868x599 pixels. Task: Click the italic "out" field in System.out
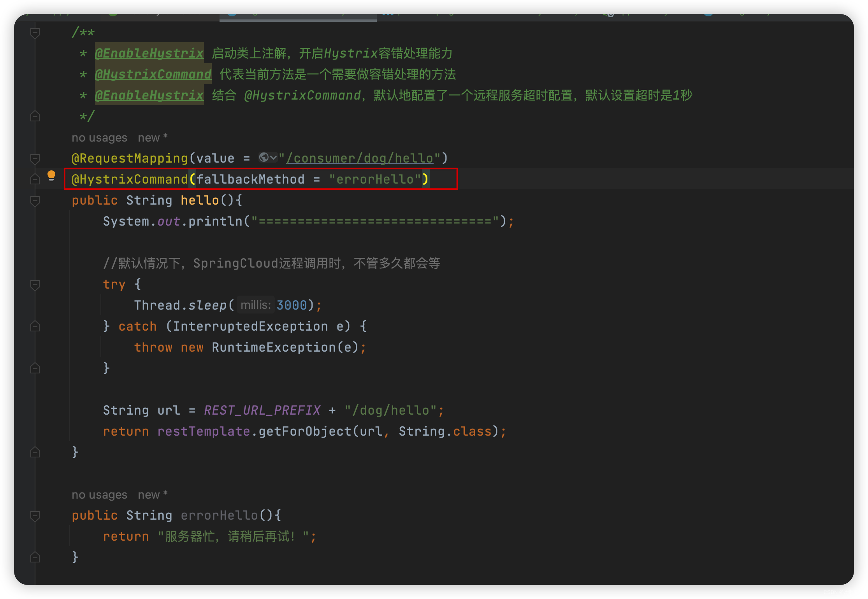click(x=169, y=221)
